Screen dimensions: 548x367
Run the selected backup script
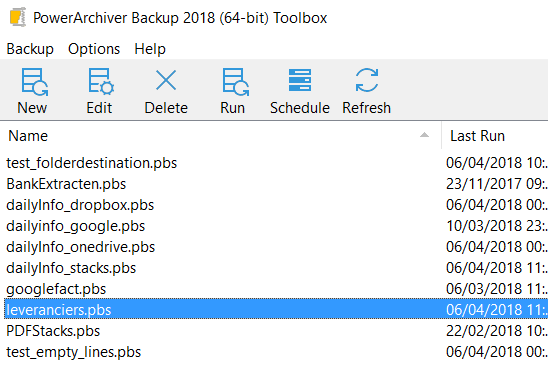pyautogui.click(x=233, y=91)
